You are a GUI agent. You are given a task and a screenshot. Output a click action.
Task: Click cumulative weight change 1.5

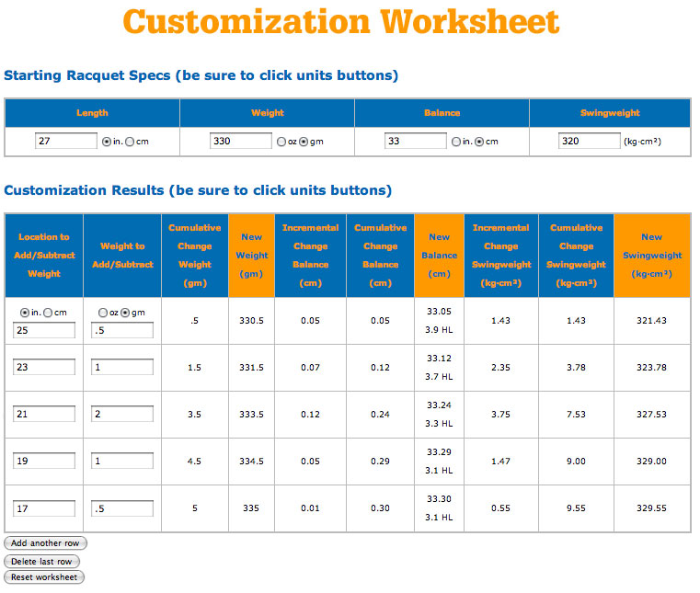tap(194, 367)
